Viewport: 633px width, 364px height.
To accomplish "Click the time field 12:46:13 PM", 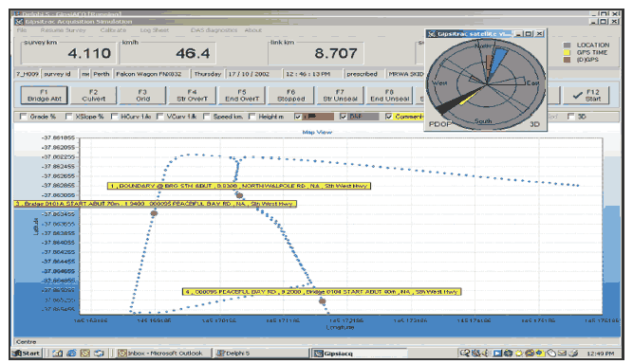I will tap(312, 74).
